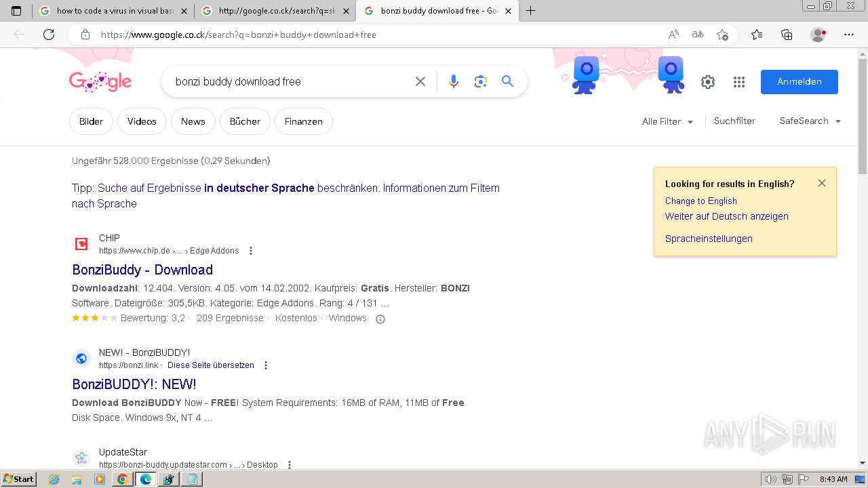Expand the Alle Filter dropdown

[x=668, y=121]
